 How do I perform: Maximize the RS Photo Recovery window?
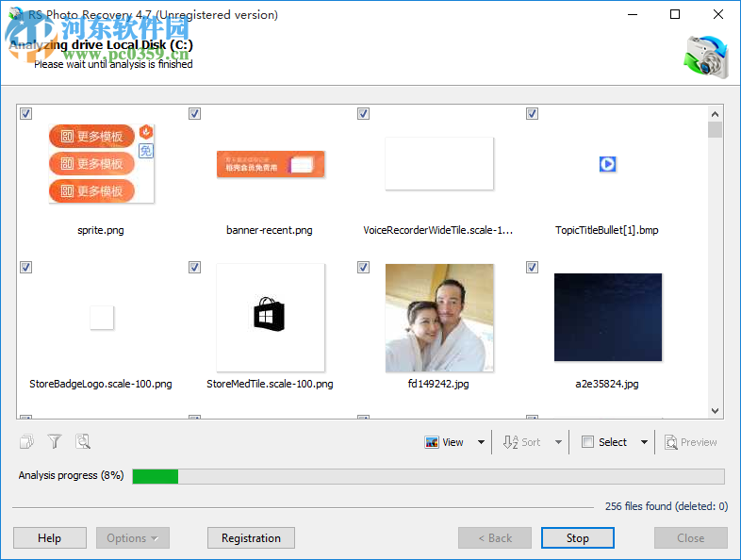[x=675, y=14]
